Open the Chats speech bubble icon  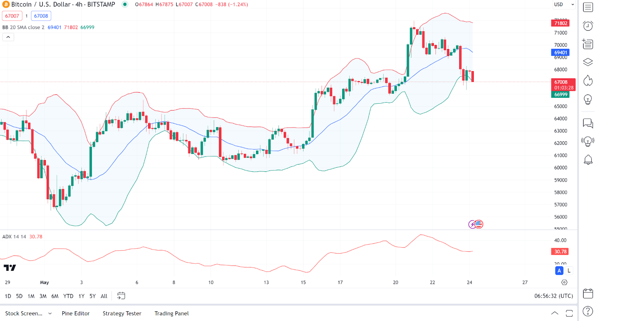click(588, 123)
